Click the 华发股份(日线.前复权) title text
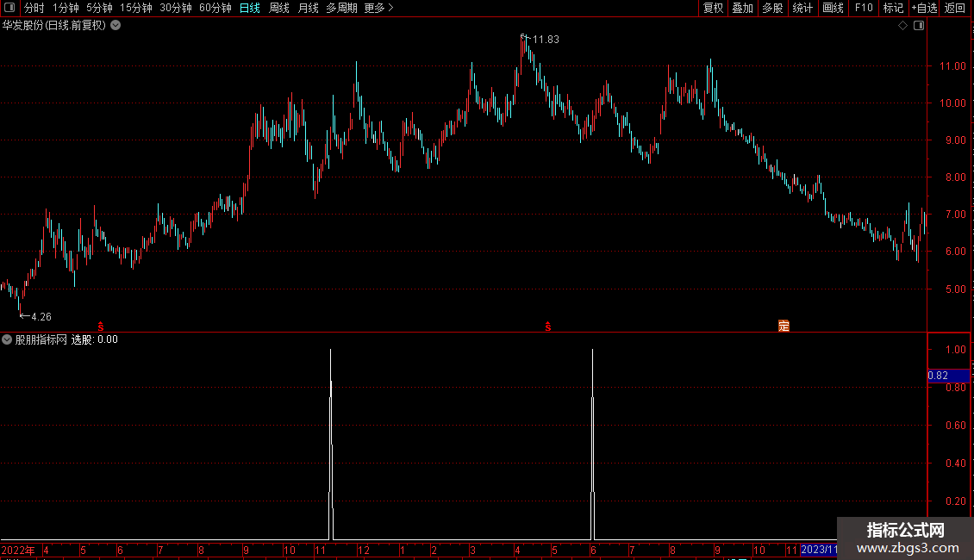The width and height of the screenshot is (974, 560). click(54, 26)
